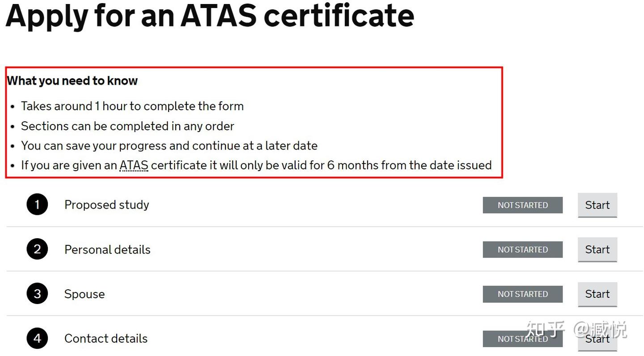The width and height of the screenshot is (644, 356).
Task: Select the Spouse section label
Action: coord(84,294)
